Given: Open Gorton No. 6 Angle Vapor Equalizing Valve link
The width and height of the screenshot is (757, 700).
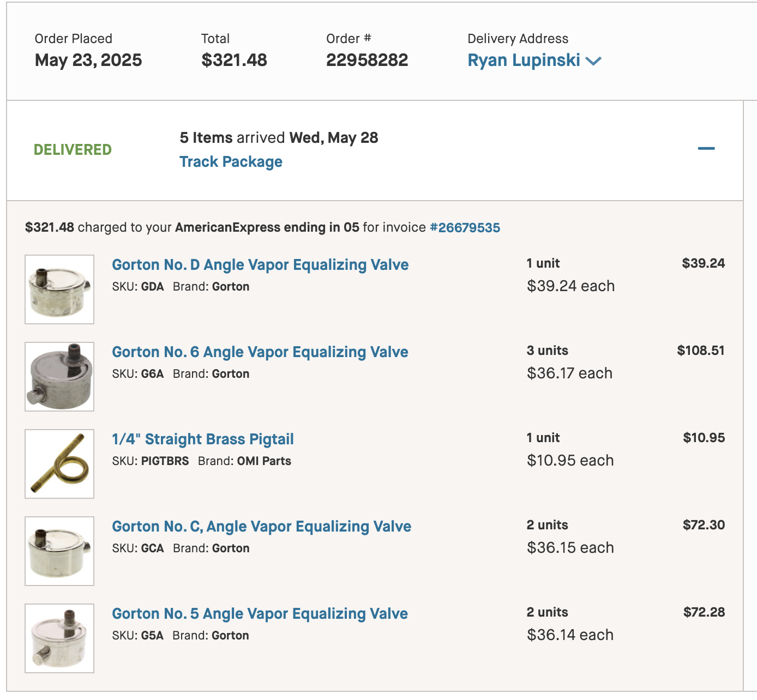Looking at the screenshot, I should point(260,352).
